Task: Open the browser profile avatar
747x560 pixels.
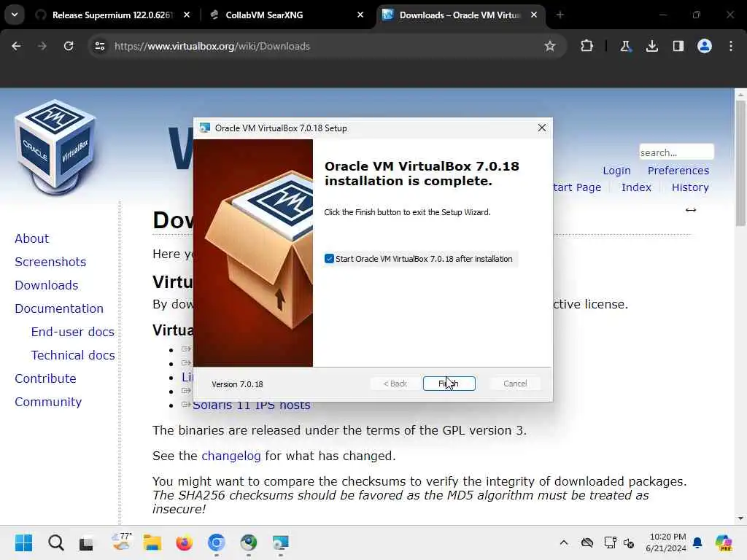Action: (705, 46)
